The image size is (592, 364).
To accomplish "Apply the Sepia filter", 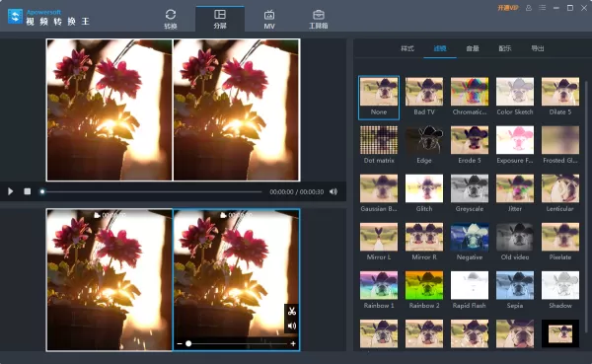I will [x=515, y=290].
